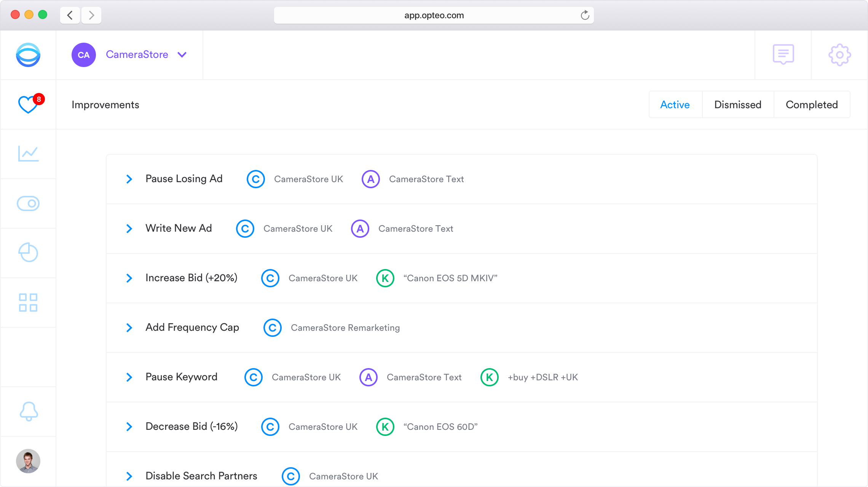This screenshot has width=868, height=487.
Task: Select the Active tab
Action: tap(675, 104)
